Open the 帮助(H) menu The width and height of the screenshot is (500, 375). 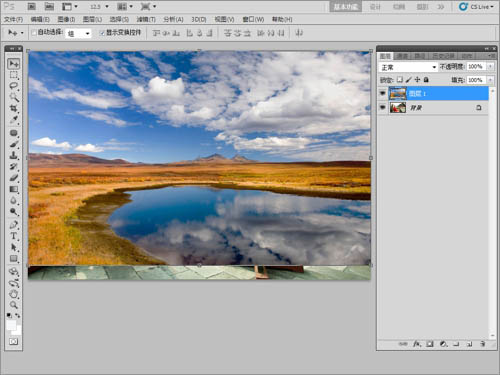coord(282,20)
